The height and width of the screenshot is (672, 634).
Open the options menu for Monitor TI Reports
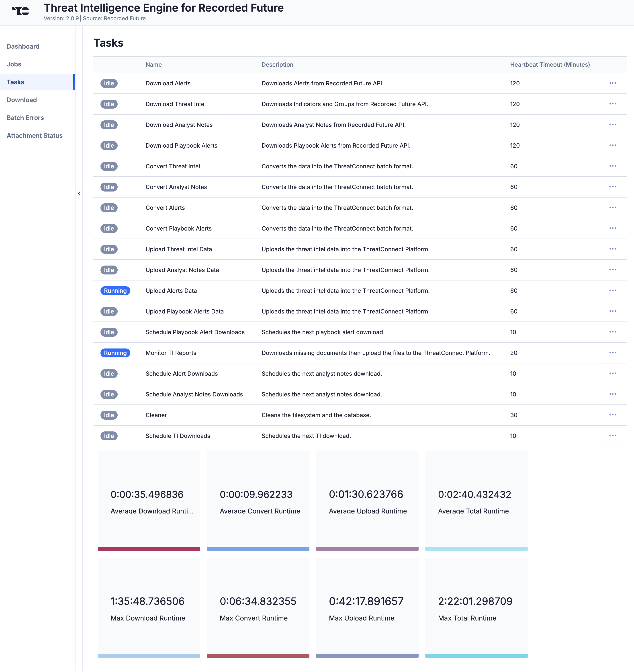click(613, 353)
